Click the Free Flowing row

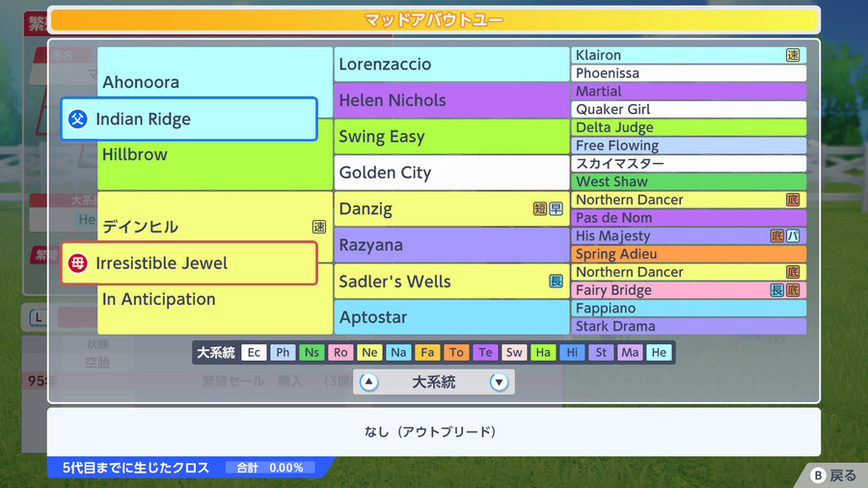[689, 146]
